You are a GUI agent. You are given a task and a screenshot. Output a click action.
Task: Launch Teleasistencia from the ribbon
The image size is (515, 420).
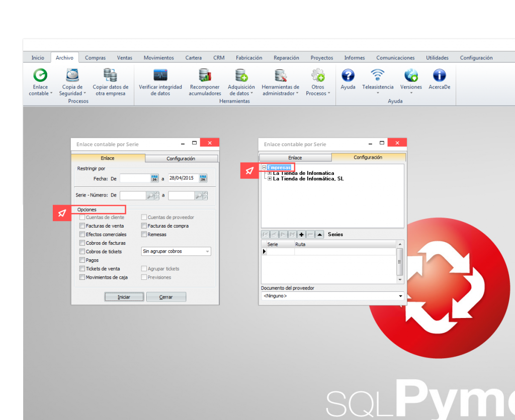[377, 75]
